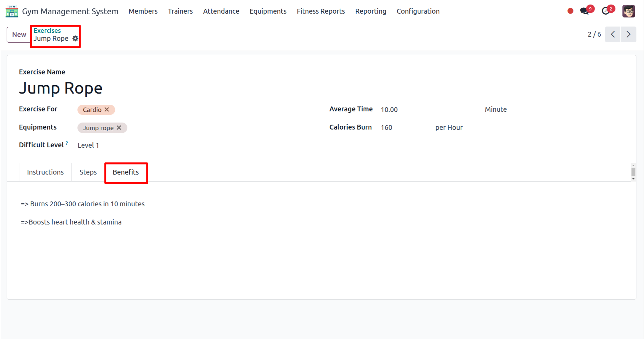
Task: Click the Jump Rope breadcrumb text
Action: pyautogui.click(x=51, y=38)
